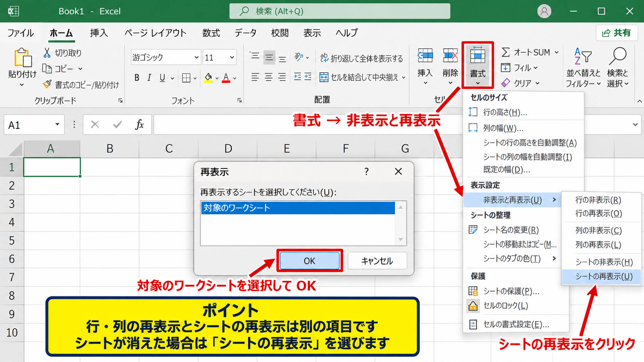Toggle Wrap Text (折り返して全体を表示する)
The image size is (644, 362).
pos(362,58)
